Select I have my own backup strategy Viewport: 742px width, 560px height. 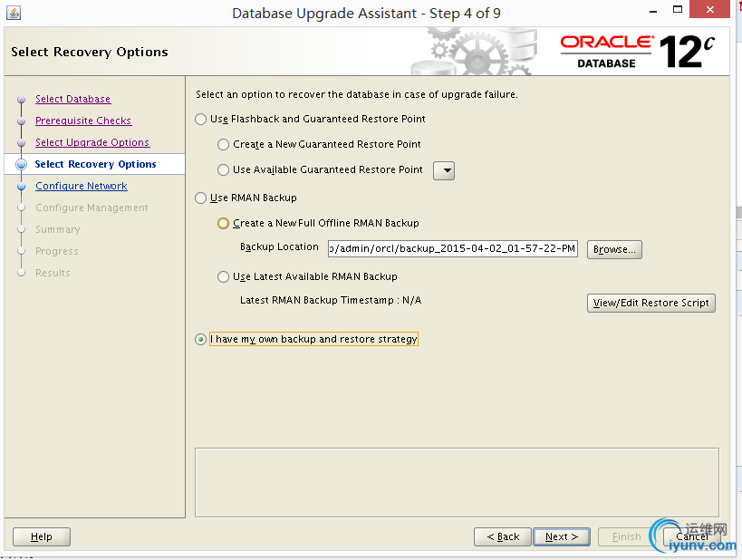coord(200,340)
